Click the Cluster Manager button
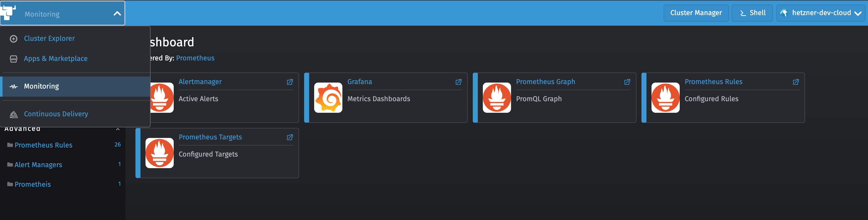The height and width of the screenshot is (220, 868). 696,13
